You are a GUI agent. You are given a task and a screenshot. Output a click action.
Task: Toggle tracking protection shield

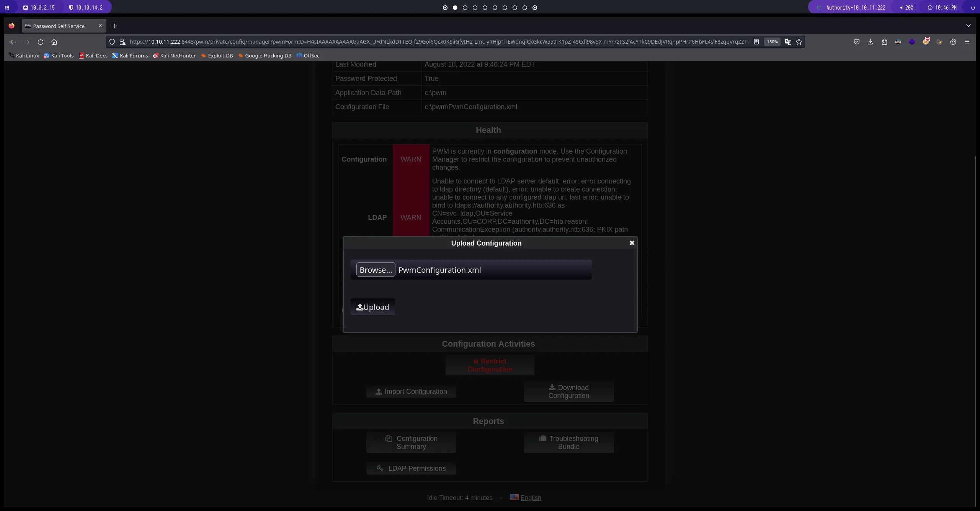[x=112, y=42]
